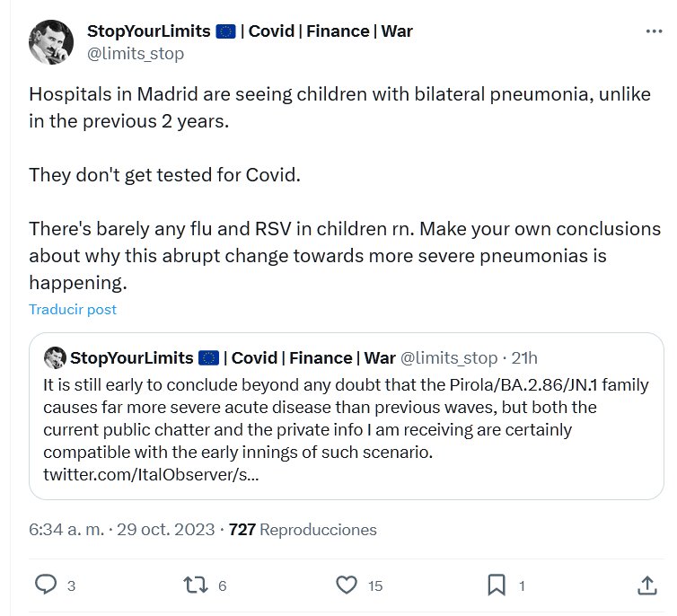
Task: Click the main author's profile avatar
Action: pos(51,42)
